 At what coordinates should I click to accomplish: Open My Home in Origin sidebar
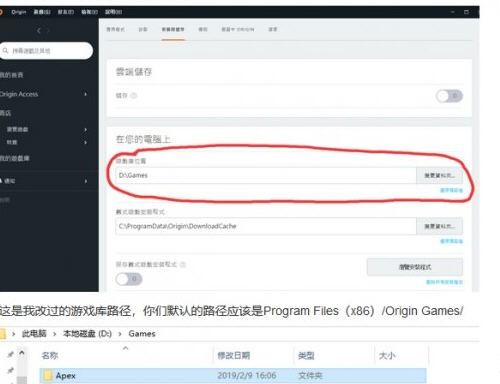point(11,75)
